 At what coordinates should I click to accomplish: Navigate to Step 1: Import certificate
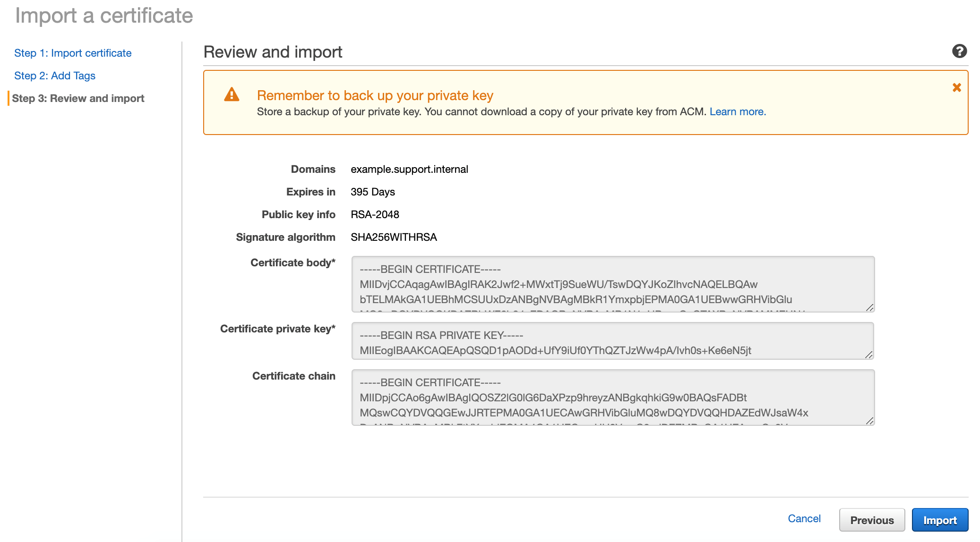73,53
